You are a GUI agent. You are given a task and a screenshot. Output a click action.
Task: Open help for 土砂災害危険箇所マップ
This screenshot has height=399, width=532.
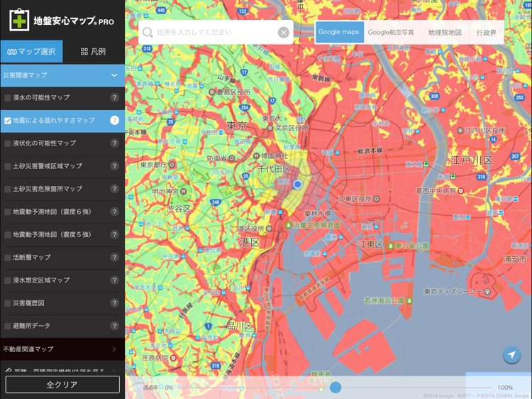115,188
